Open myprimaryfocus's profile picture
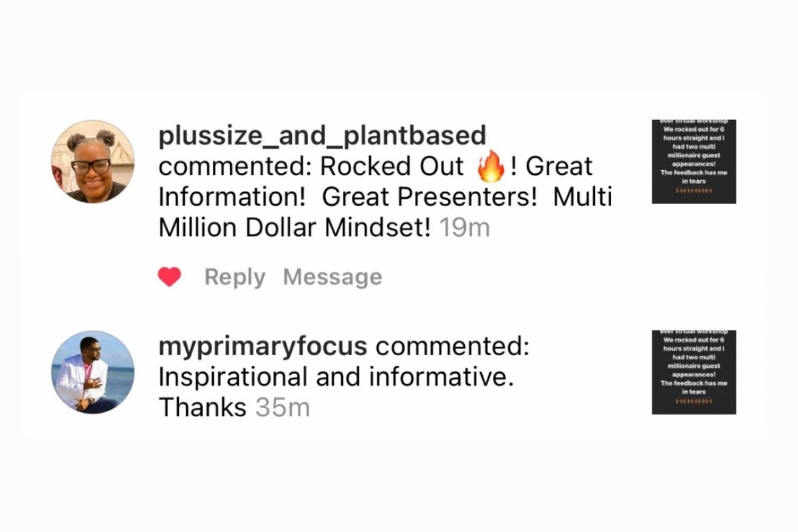The image size is (798, 532). [93, 372]
